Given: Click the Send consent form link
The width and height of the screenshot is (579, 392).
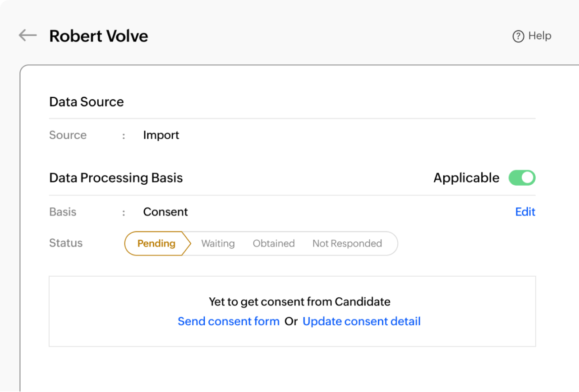Looking at the screenshot, I should 229,321.
